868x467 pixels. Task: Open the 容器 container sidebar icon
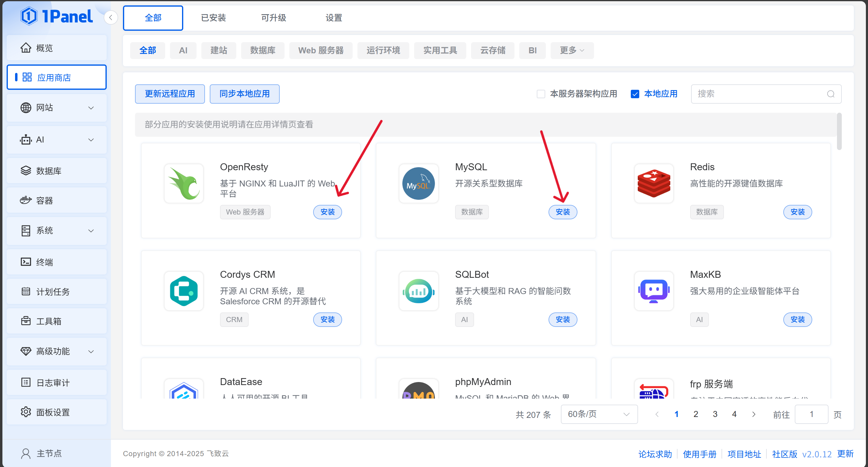[x=26, y=200]
